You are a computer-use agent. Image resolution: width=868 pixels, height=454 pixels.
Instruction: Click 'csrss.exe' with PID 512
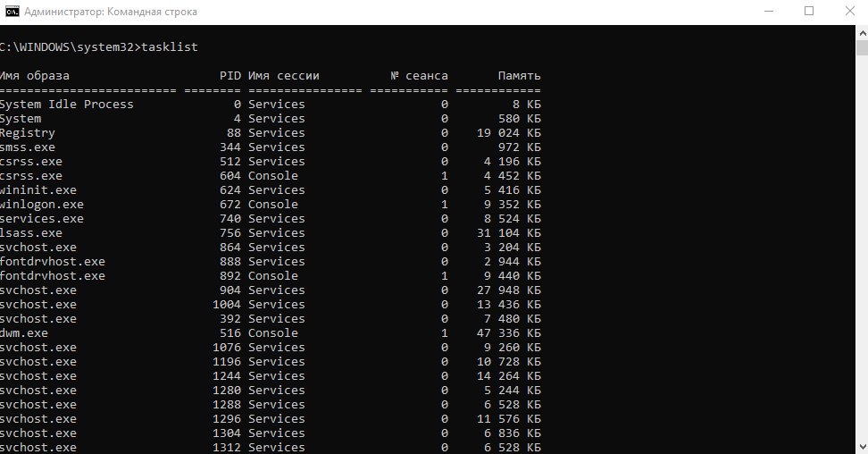31,162
